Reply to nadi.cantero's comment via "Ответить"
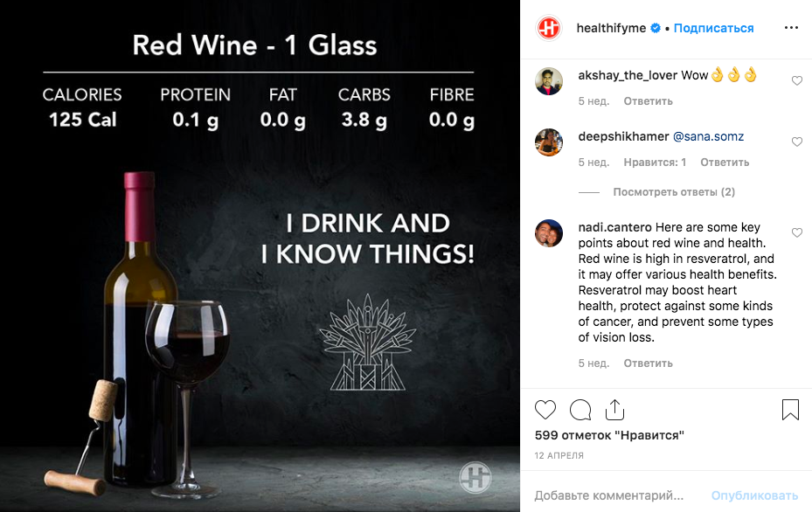The width and height of the screenshot is (812, 512). [648, 363]
